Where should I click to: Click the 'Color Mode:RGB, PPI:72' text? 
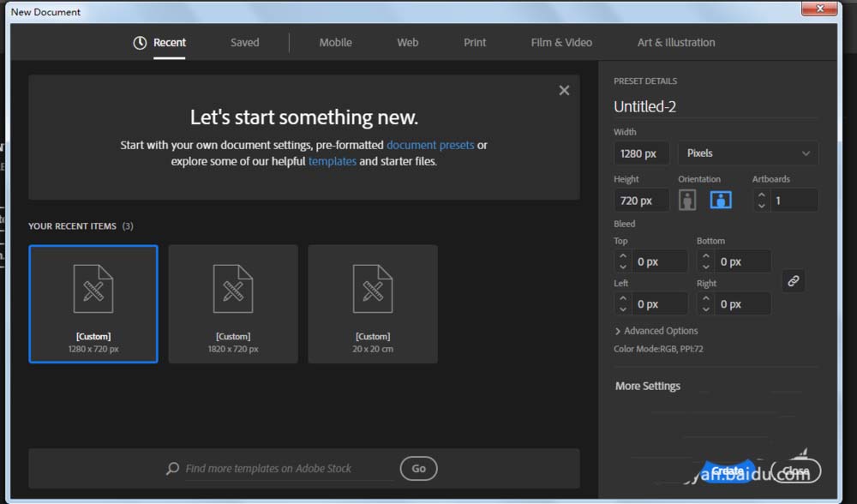click(658, 349)
